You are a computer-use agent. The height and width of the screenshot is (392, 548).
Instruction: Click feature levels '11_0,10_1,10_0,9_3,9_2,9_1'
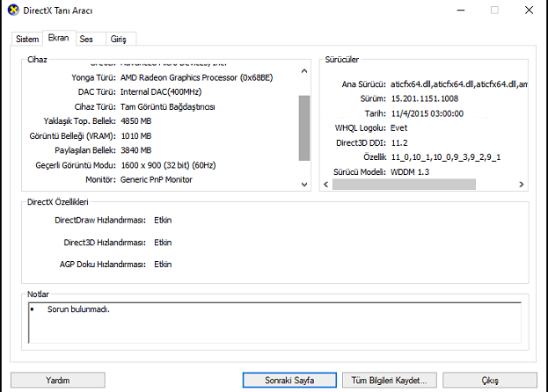click(x=446, y=157)
